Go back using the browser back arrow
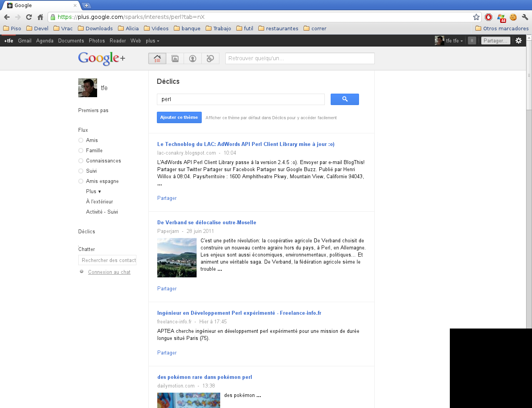This screenshot has height=408, width=532. click(x=7, y=17)
